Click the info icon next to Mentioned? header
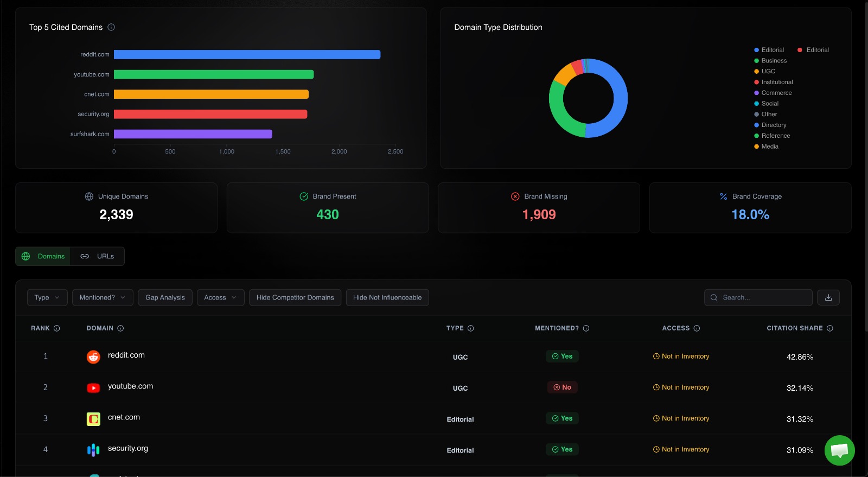 586,328
